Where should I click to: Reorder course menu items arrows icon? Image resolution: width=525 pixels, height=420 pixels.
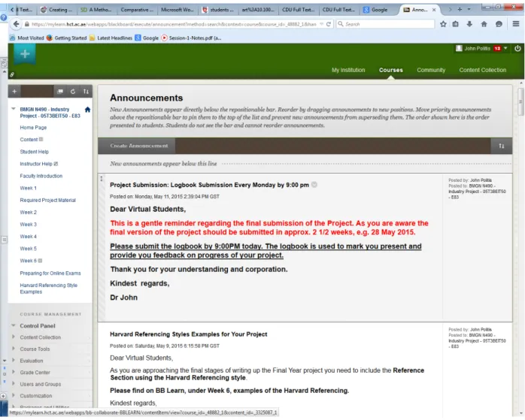click(x=86, y=92)
